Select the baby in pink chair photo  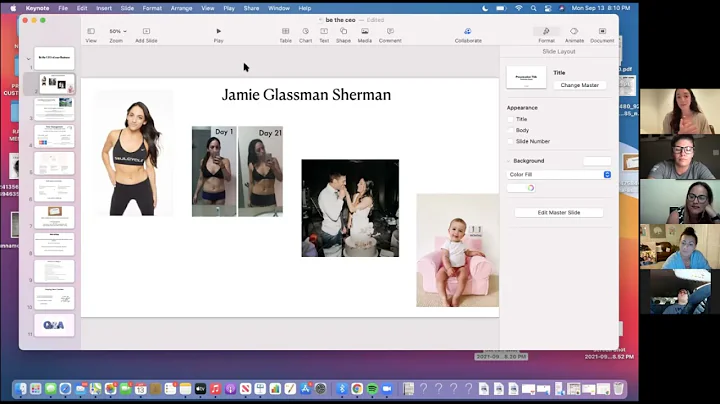click(x=458, y=250)
